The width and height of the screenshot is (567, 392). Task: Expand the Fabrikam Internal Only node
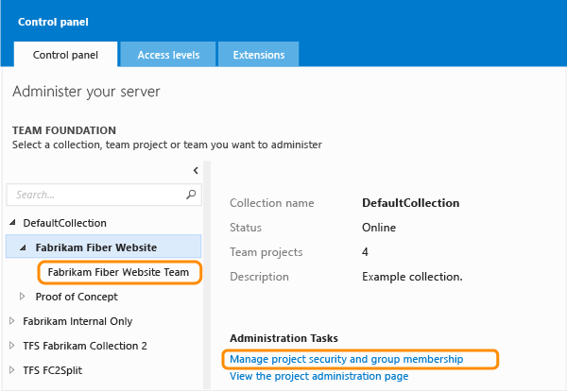pos(11,321)
